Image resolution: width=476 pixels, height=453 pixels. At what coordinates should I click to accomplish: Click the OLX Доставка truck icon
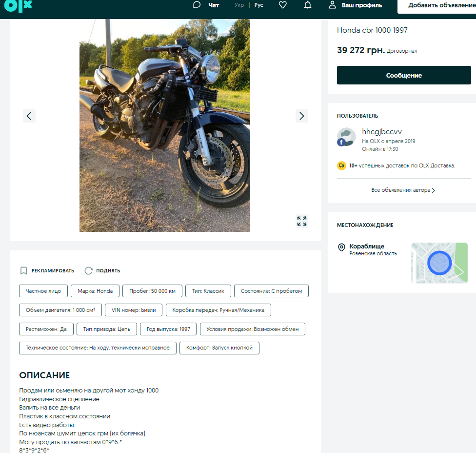341,165
